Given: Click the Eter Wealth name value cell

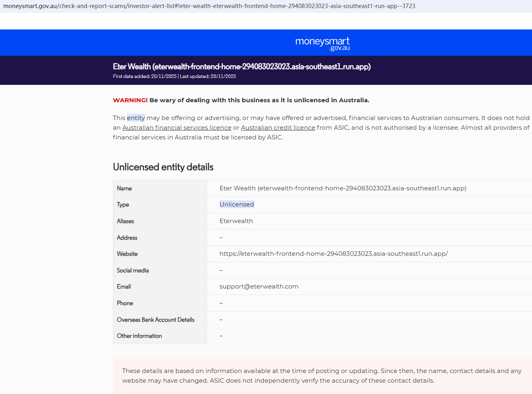Looking at the screenshot, I should click(343, 188).
